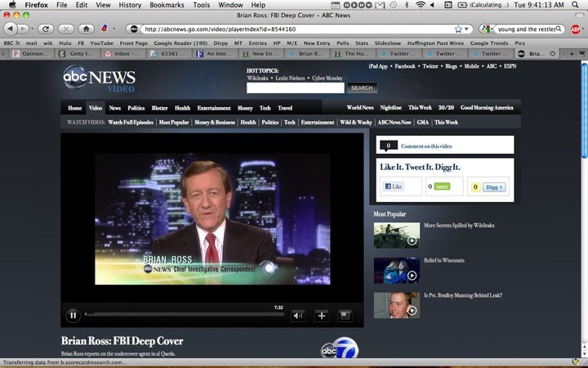
Task: Click the Adblock Plus ABP icon
Action: coord(575,29)
